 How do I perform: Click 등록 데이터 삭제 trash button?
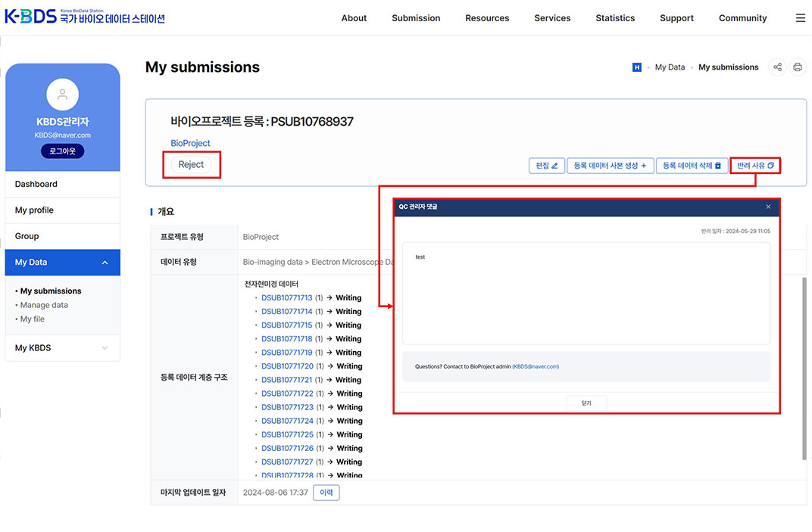pos(692,166)
